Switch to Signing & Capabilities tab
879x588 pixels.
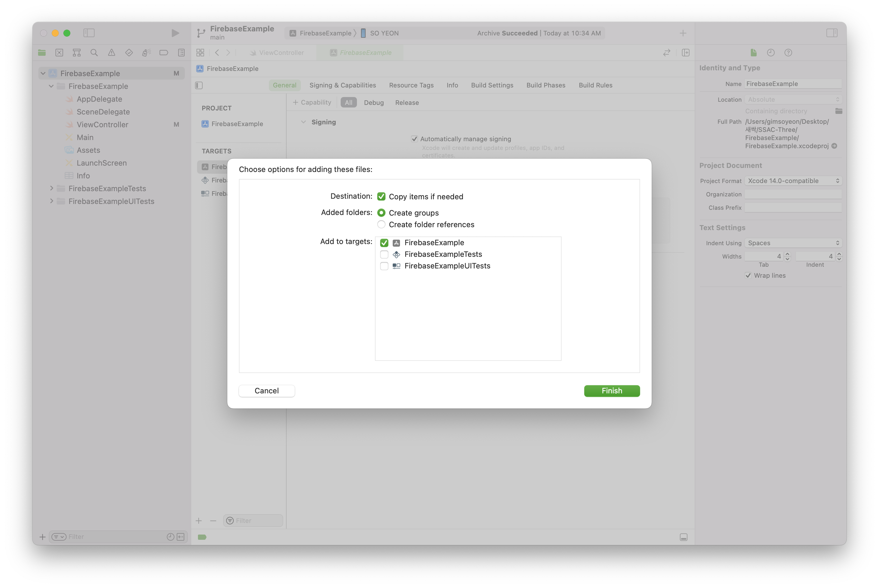pyautogui.click(x=342, y=85)
